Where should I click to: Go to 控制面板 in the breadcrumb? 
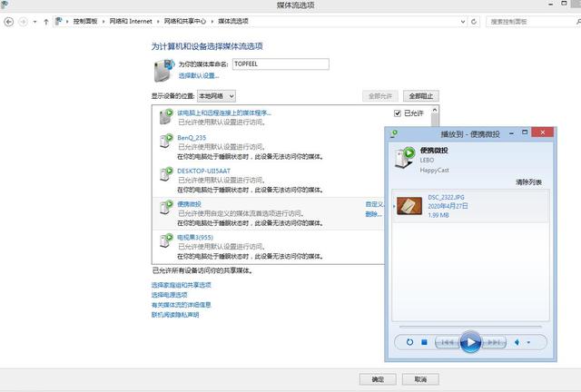pyautogui.click(x=85, y=22)
